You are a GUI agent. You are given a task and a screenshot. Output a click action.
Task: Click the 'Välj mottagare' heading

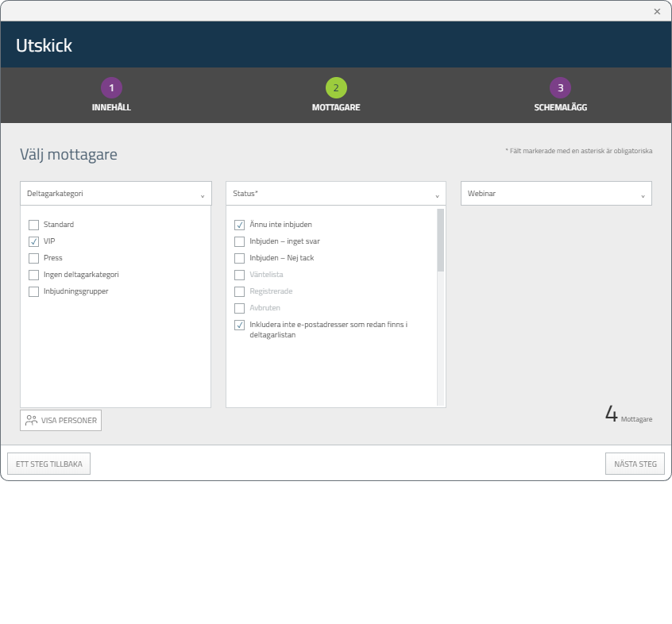(x=68, y=155)
